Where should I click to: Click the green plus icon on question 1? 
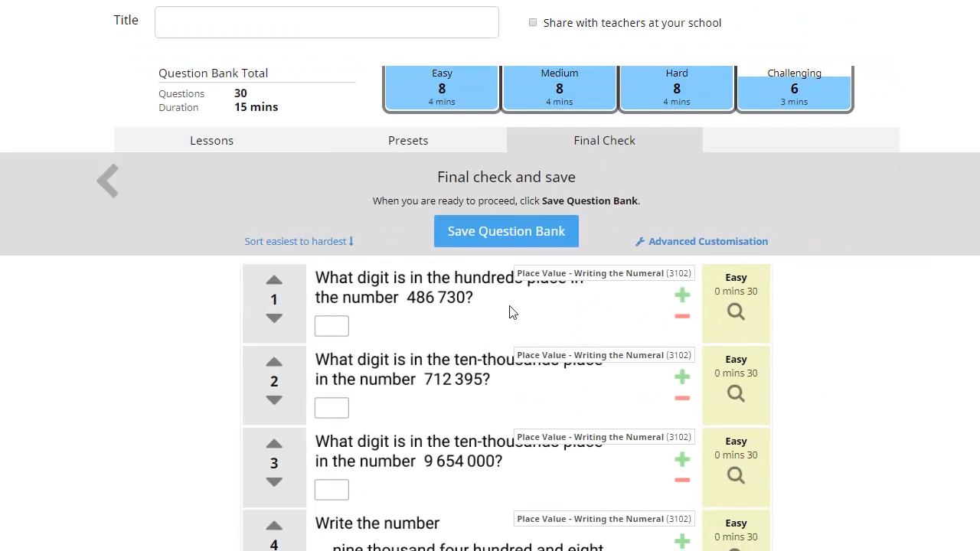tap(681, 295)
